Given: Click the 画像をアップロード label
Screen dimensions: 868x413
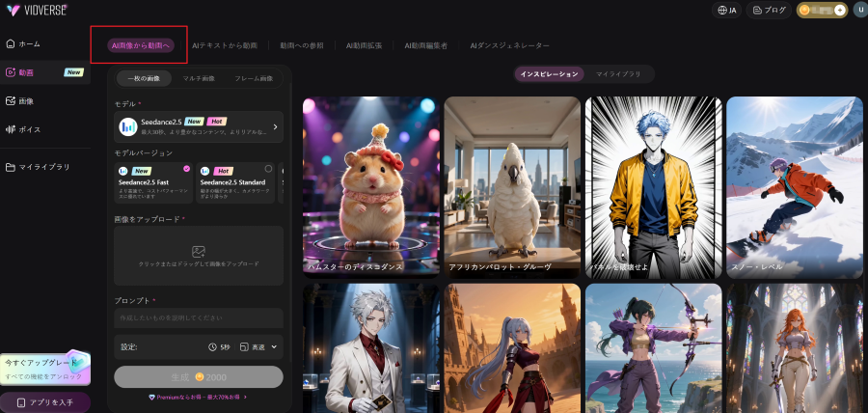Looking at the screenshot, I should click(x=148, y=219).
